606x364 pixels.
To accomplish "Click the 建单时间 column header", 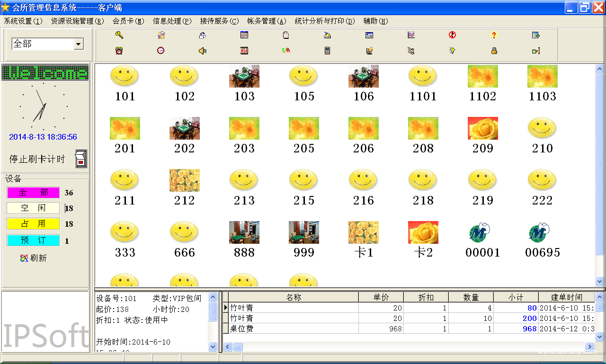I will tap(567, 297).
